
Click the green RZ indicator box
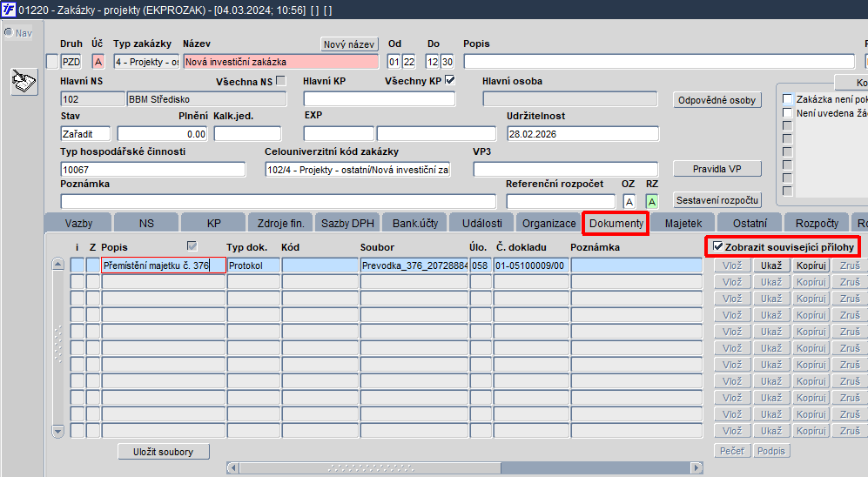pos(652,202)
